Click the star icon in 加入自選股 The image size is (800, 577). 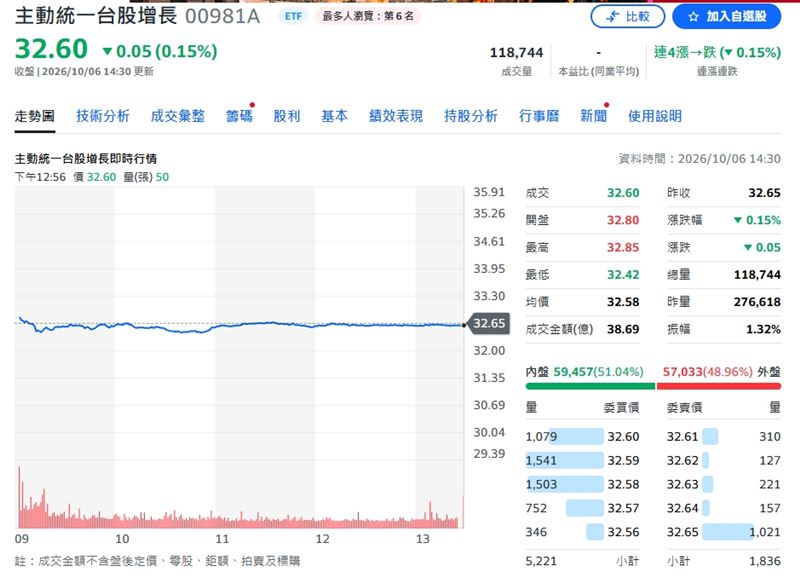tap(693, 17)
